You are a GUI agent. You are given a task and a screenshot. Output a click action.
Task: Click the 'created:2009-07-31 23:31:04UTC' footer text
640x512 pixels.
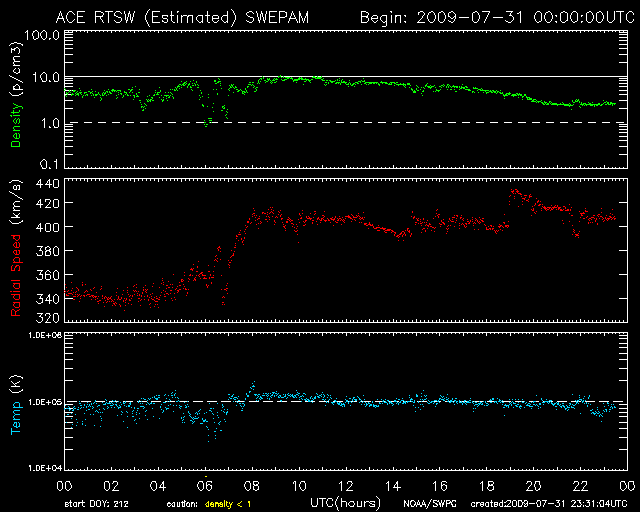pos(549,504)
